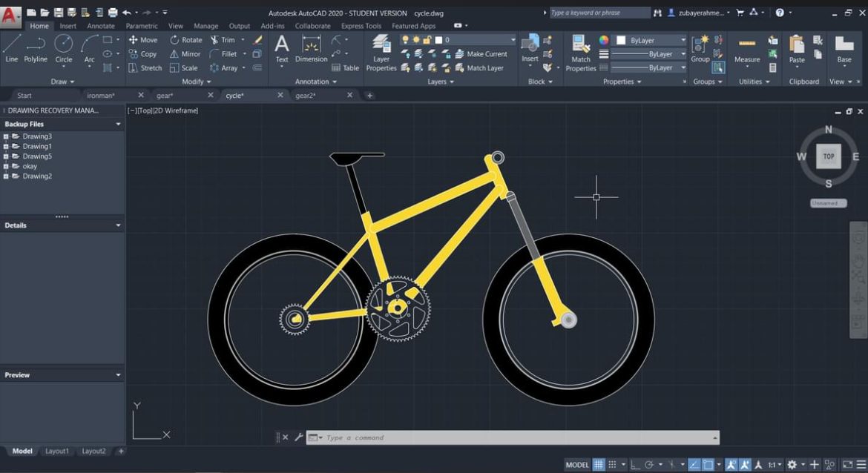This screenshot has height=473, width=868.
Task: Open the Parametric ribbon tab
Action: [x=142, y=25]
